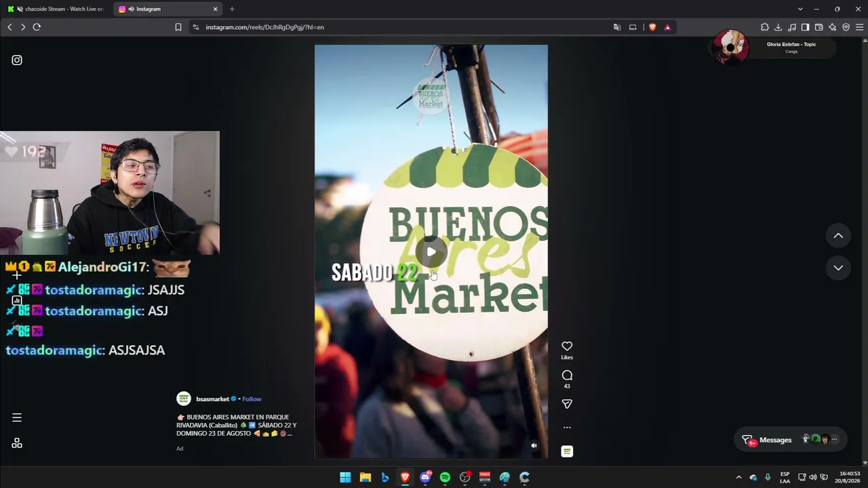Open a new browser tab
868x488 pixels.
(x=232, y=9)
